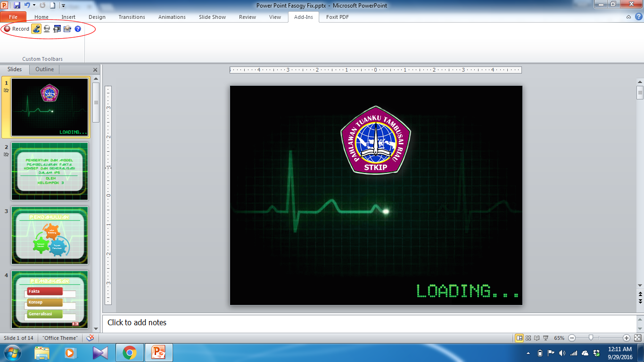Play animations star icon under slide 2
Image resolution: width=644 pixels, height=362 pixels.
[x=6, y=154]
